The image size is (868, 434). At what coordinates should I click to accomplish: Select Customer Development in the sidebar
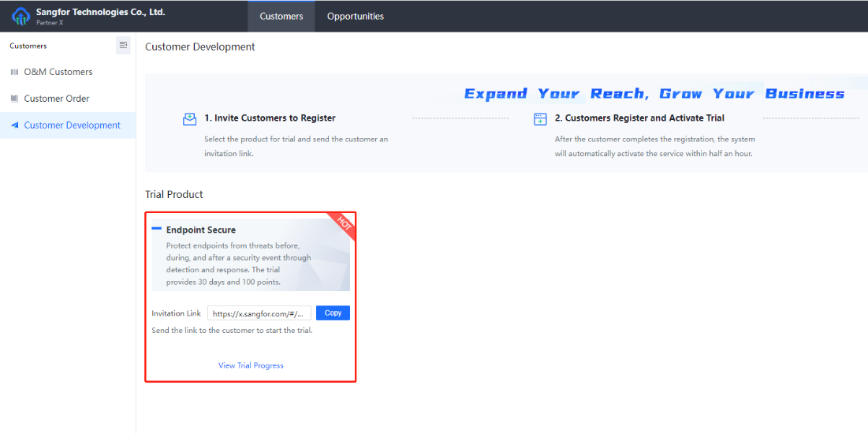(72, 125)
